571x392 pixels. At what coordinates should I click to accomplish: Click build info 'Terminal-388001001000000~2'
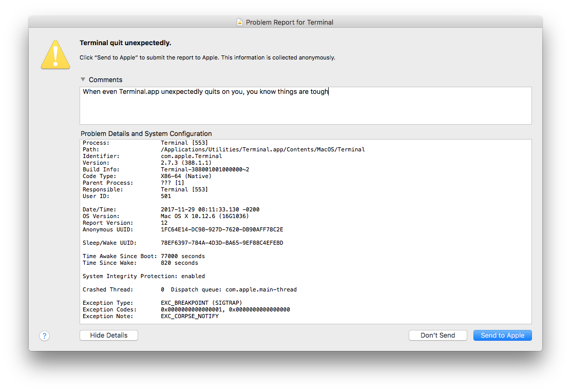click(x=205, y=170)
